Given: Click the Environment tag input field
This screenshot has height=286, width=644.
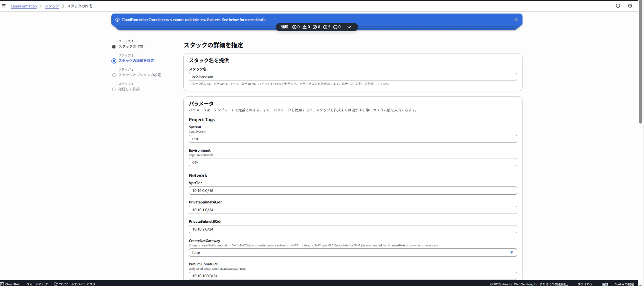Looking at the screenshot, I should pyautogui.click(x=353, y=162).
